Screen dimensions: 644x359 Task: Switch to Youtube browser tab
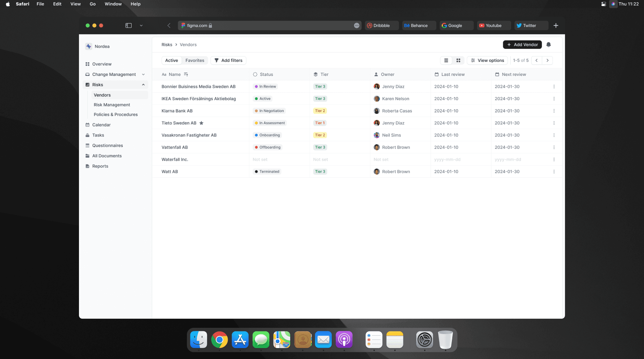(494, 25)
